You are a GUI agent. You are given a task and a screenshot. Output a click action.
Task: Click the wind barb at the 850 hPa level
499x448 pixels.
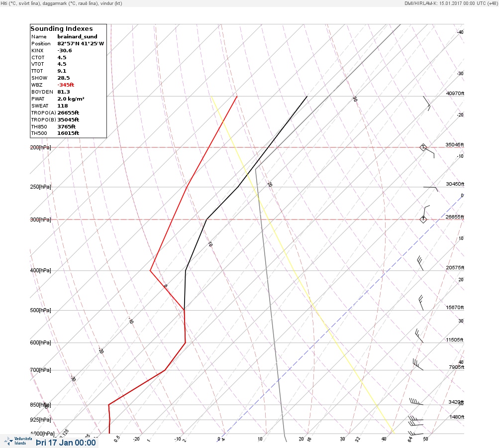pyautogui.click(x=416, y=402)
